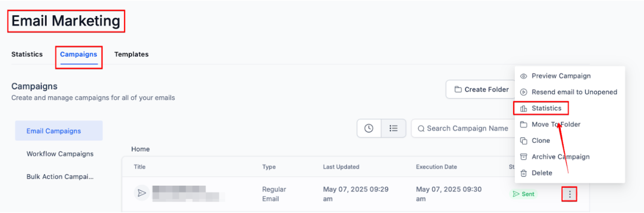The height and width of the screenshot is (213, 644).
Task: Open Email Campaigns in sidebar
Action: [x=54, y=131]
